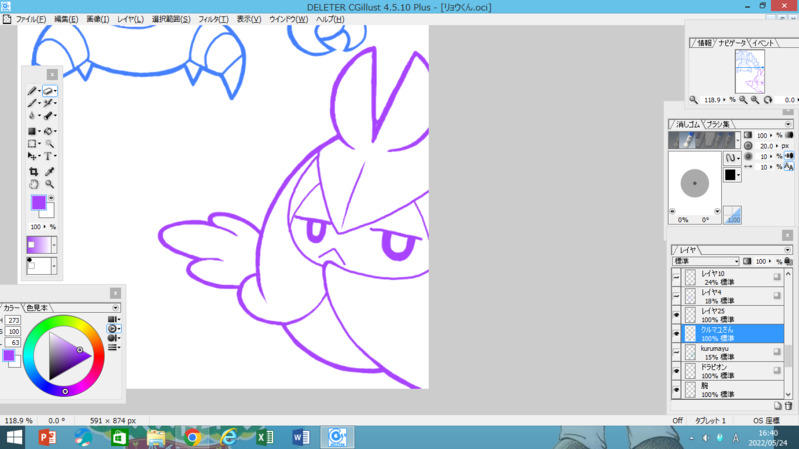Open the brush preset thumbnails dropdown
Viewport: 799px width, 449px height.
click(738, 140)
